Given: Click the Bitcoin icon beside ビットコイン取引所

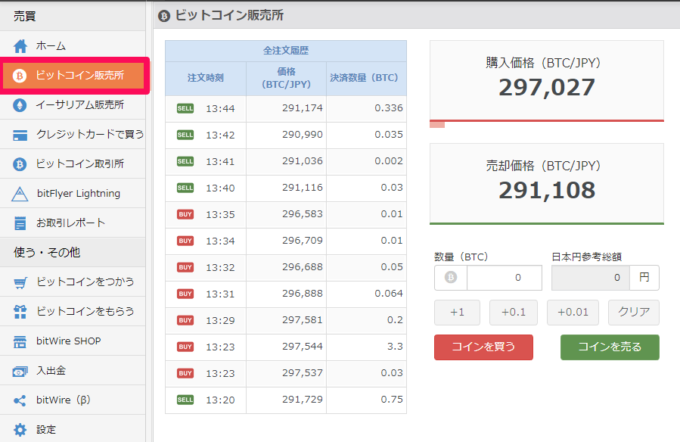Looking at the screenshot, I should point(20,164).
